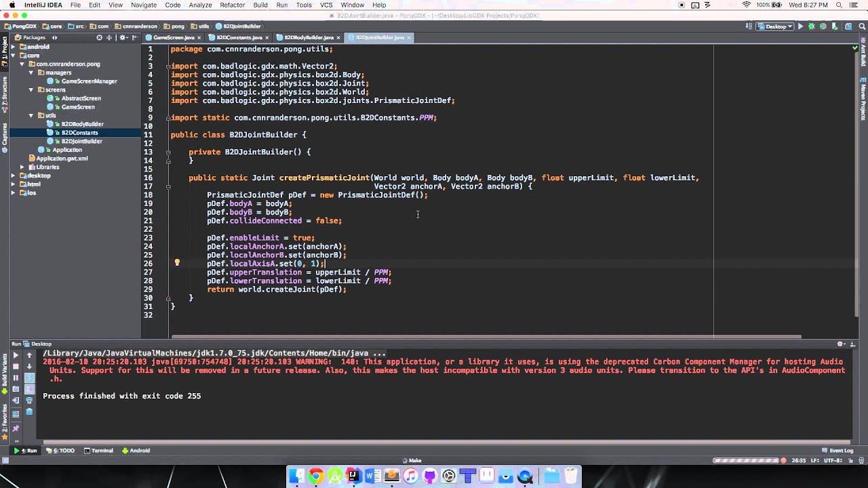Toggle soft-wrap in Run console
The height and width of the screenshot is (488, 868).
click(29, 378)
